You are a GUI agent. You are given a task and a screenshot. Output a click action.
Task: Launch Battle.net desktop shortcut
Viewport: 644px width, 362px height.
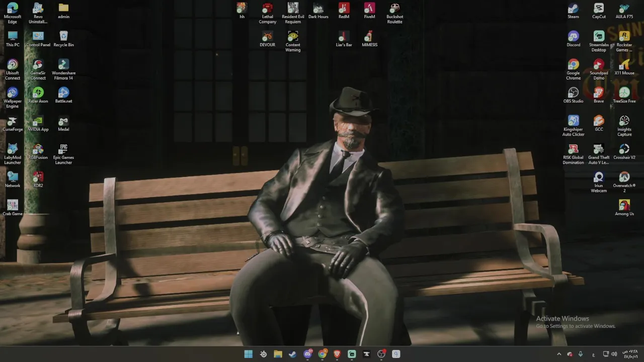click(x=63, y=95)
